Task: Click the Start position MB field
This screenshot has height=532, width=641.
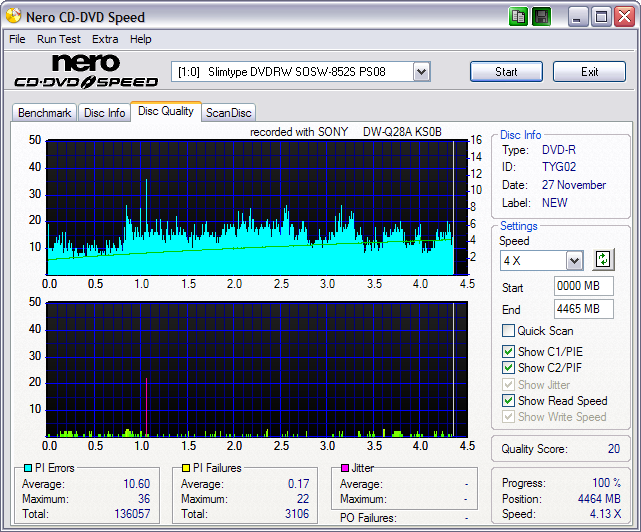Action: coord(583,288)
